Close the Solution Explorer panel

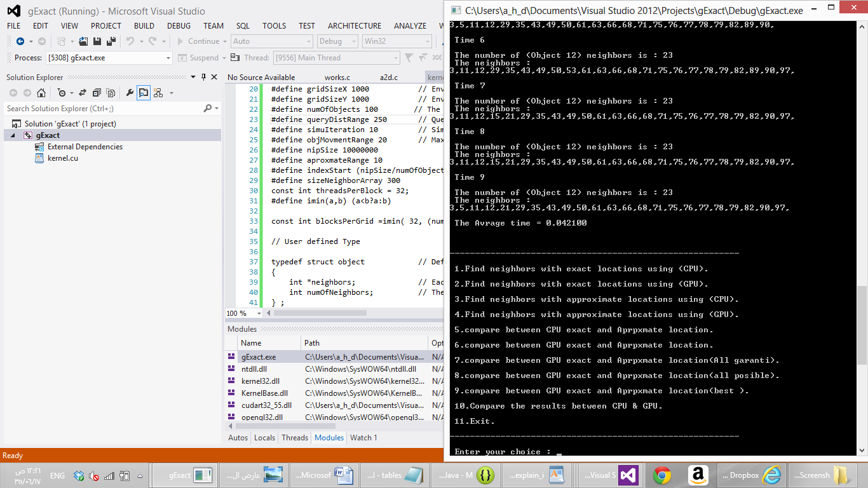214,77
